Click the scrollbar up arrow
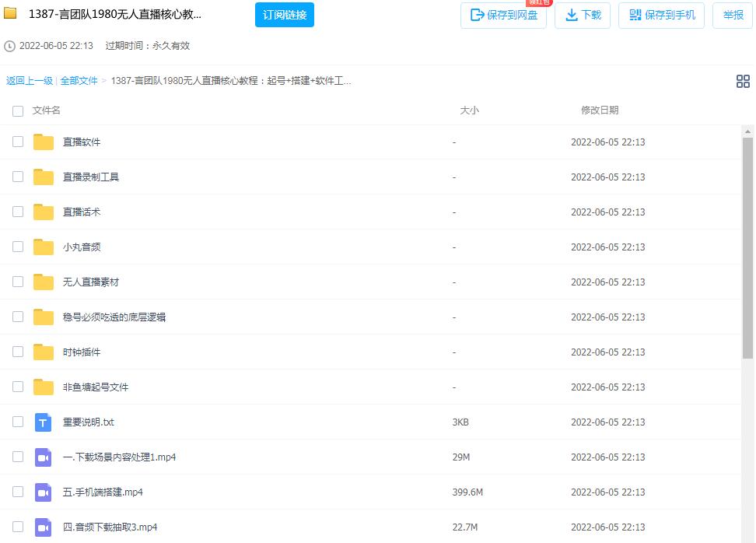The image size is (756, 543). click(x=747, y=131)
